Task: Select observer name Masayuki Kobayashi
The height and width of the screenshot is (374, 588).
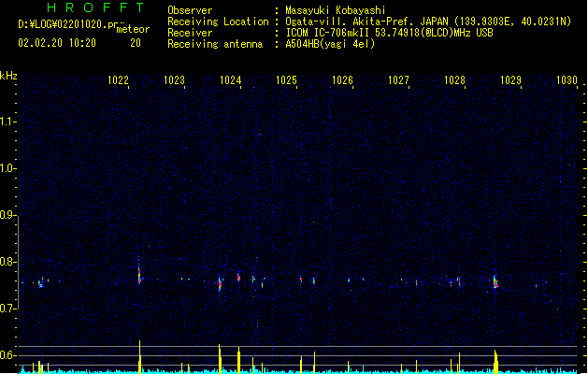Action: (336, 10)
